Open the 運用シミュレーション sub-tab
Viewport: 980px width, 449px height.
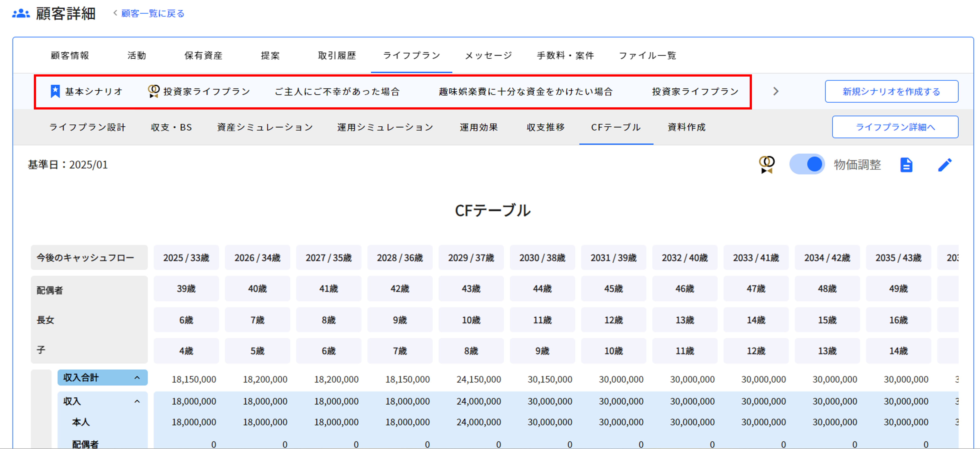point(385,127)
